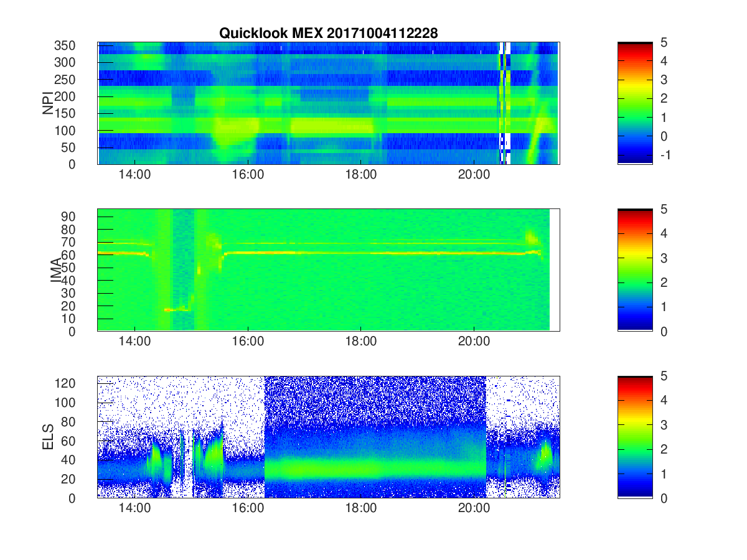This screenshot has height=560, width=747.
Task: Click the 18:00 tick under IMA panel
Action: point(361,341)
